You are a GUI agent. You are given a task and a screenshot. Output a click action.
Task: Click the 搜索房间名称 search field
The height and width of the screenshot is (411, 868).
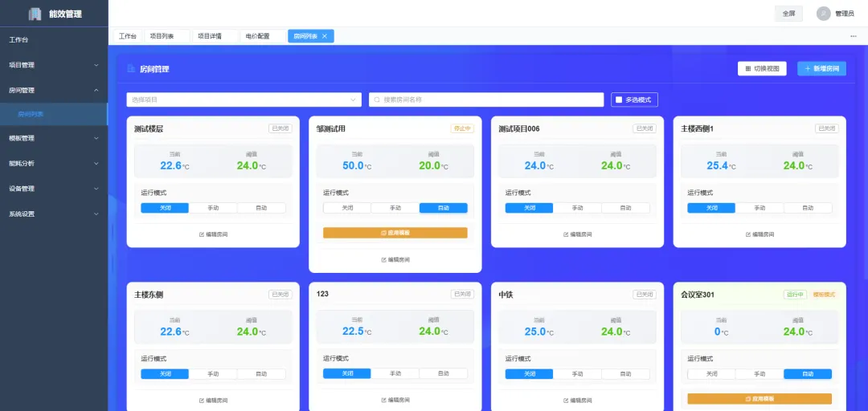486,100
